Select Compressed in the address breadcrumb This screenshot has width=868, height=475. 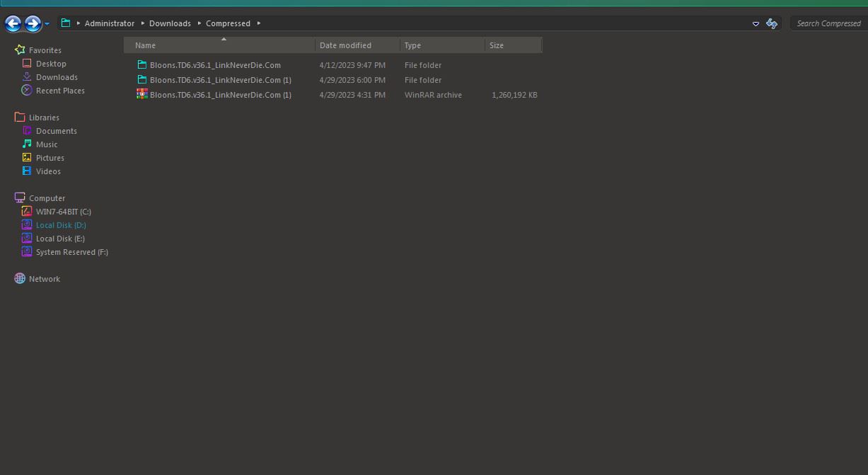pos(228,23)
